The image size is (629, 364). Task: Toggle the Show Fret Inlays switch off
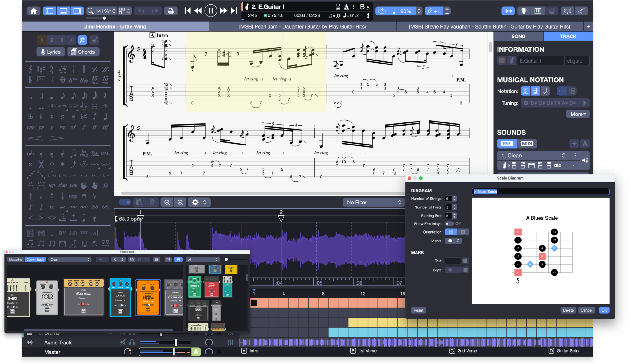point(449,224)
